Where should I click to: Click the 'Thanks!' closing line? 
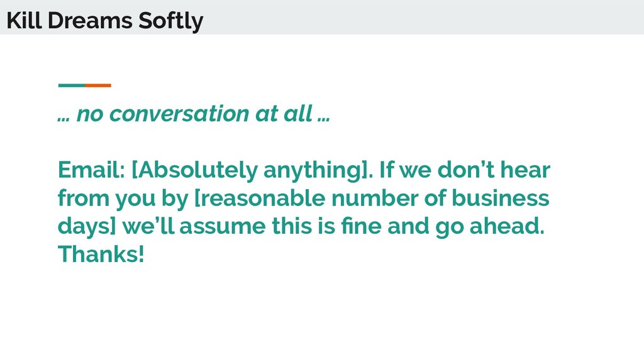pyautogui.click(x=101, y=254)
